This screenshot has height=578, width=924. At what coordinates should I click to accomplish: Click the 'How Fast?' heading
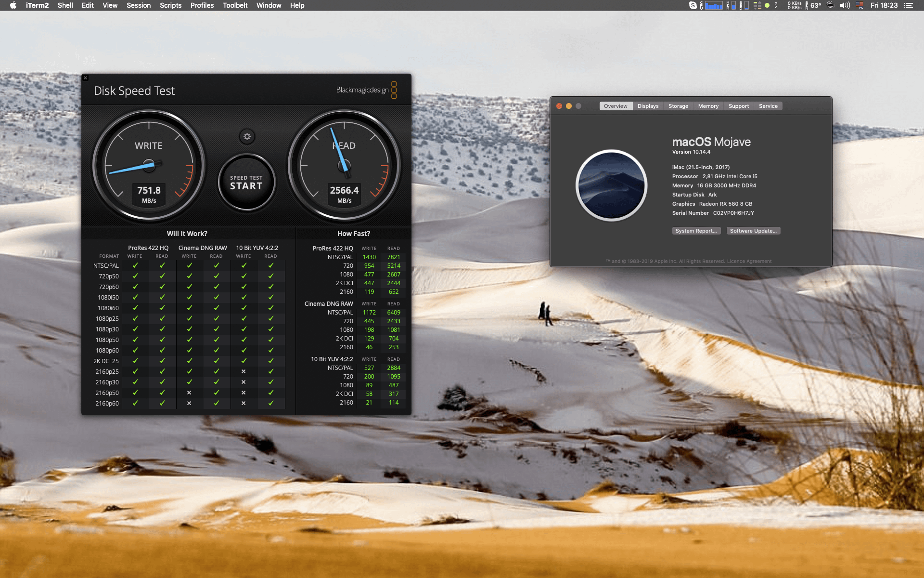pos(354,234)
